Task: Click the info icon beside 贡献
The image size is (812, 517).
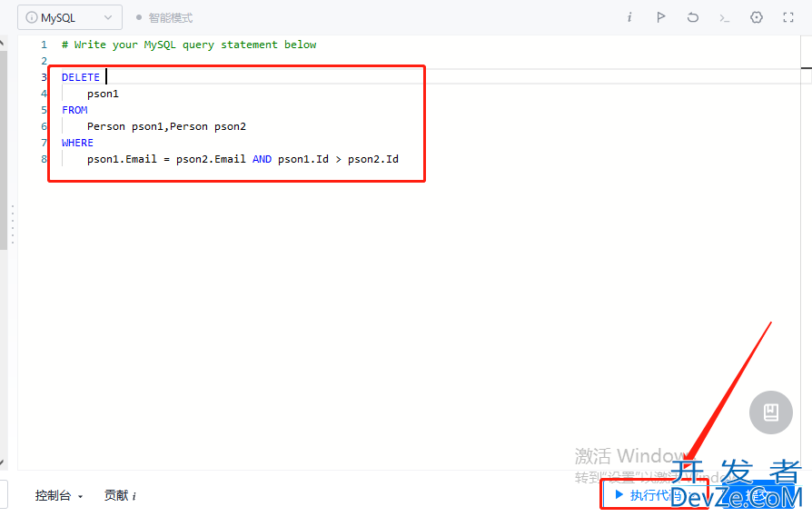Action: point(134,496)
